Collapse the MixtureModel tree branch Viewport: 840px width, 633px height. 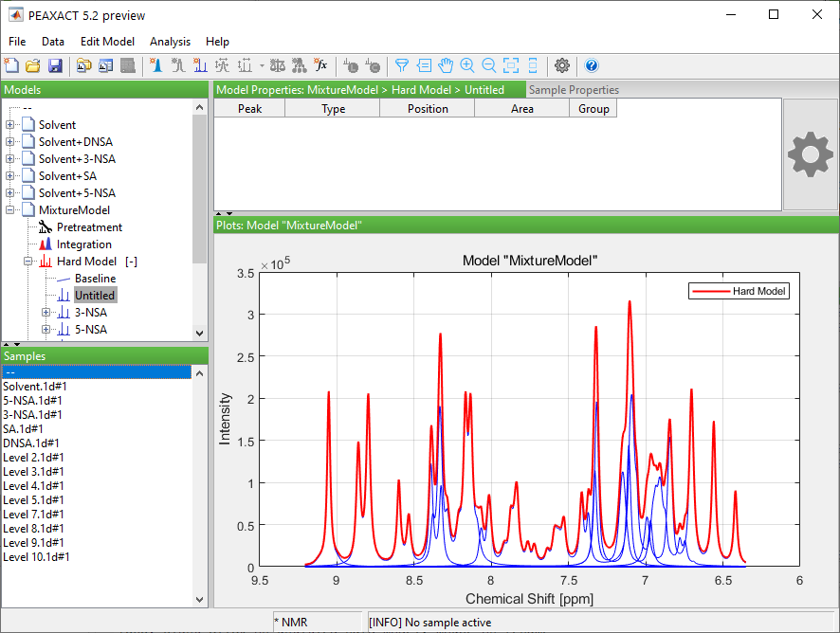pyautogui.click(x=9, y=209)
